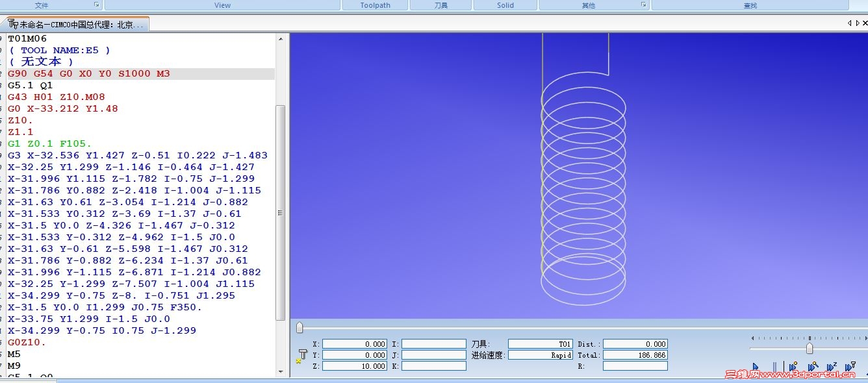Pause the backplot simulation
Screen dimensions: 868x383
point(774,367)
